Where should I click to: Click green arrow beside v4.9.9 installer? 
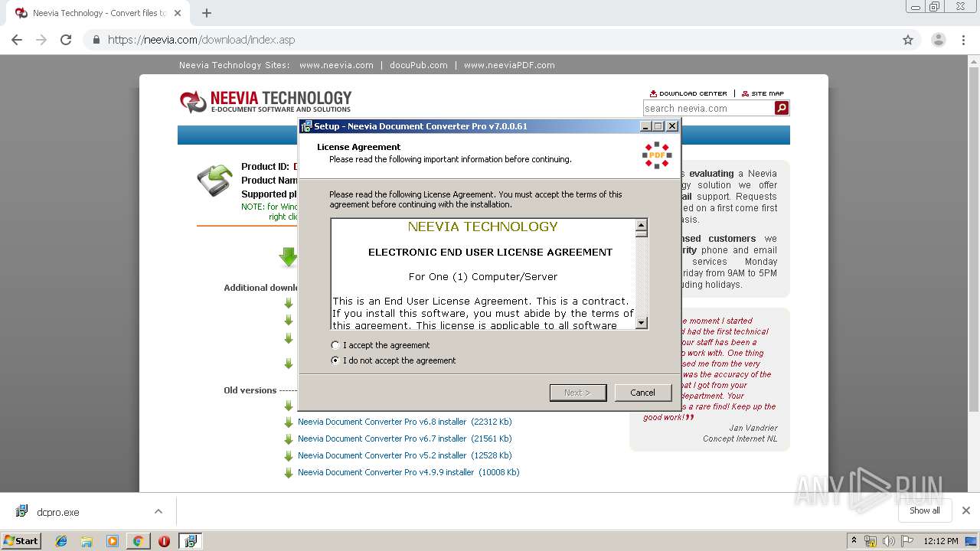click(x=289, y=473)
